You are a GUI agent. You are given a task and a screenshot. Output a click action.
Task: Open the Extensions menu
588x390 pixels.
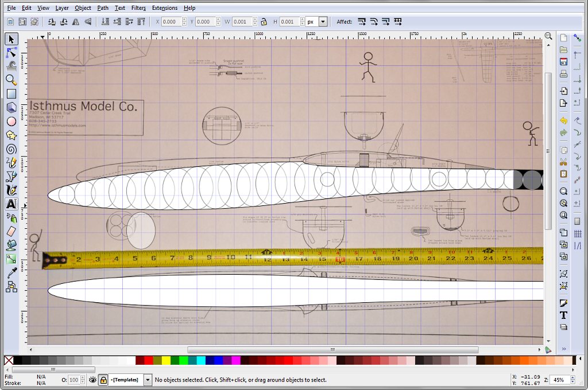click(x=165, y=7)
